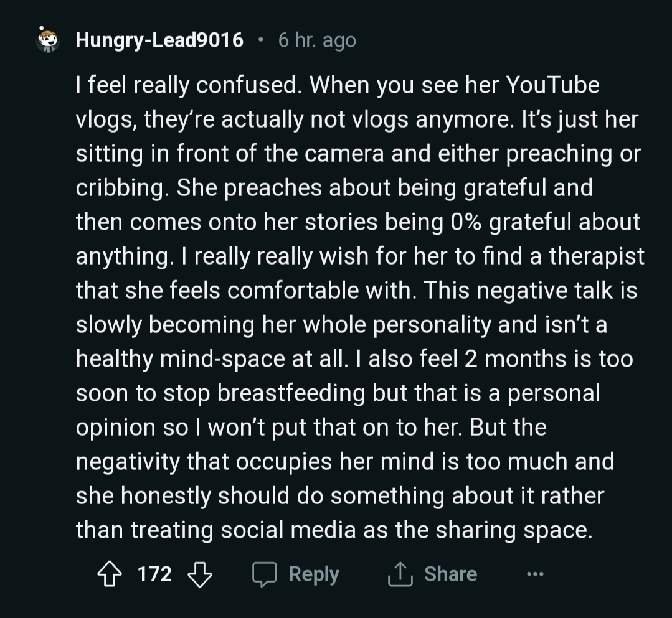Open the Hungry-Lead9016 username profile link
Screen dimensions: 672x618
point(159,40)
